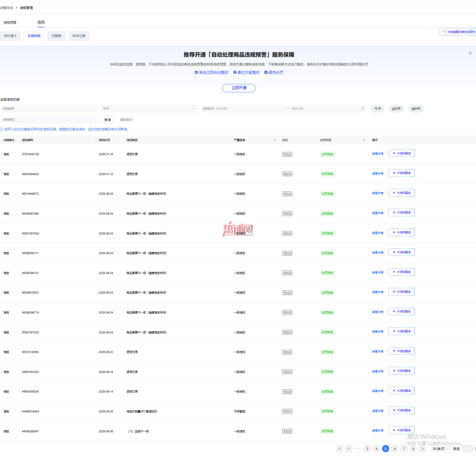476x458 pixels.
Task: Click the 违规类型 filter field
Action: point(48,120)
